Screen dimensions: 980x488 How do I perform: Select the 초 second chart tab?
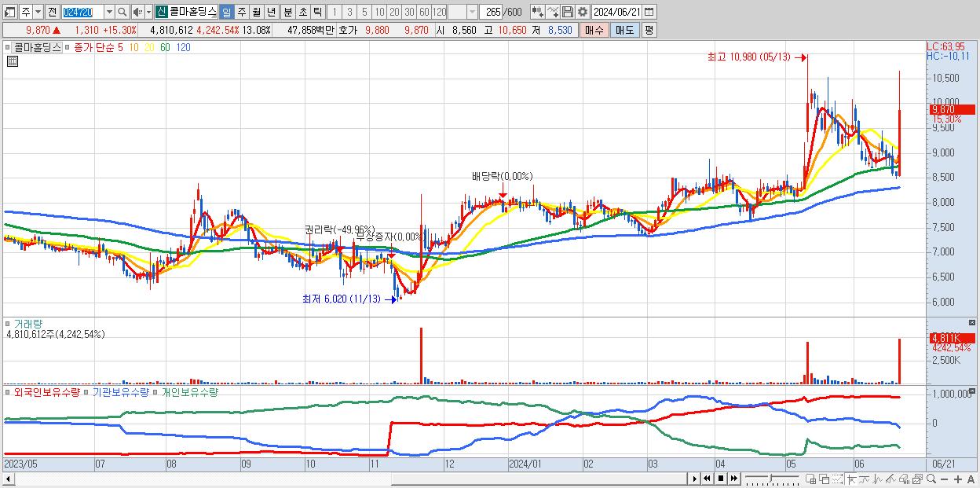tap(302, 12)
